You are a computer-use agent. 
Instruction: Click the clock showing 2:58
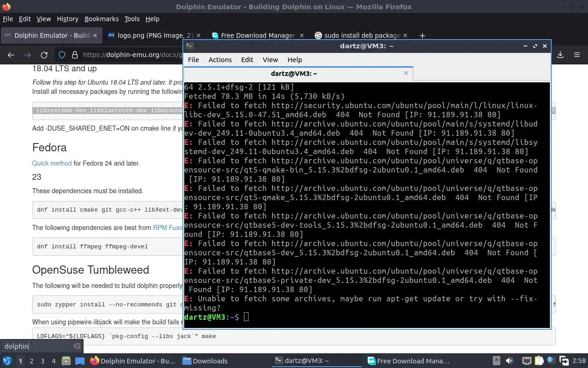(x=579, y=361)
